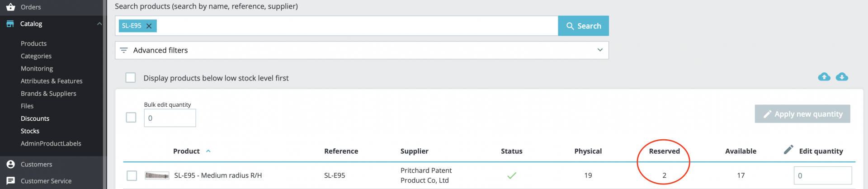Screen dimensions: 868x189
Task: Open Brands & Suppliers in the sidebar
Action: [x=48, y=94]
